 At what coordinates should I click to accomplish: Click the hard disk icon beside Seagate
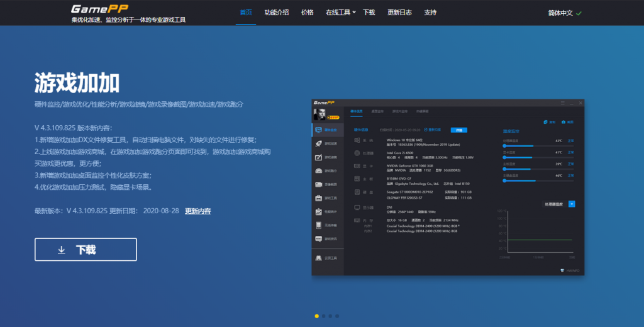click(357, 192)
